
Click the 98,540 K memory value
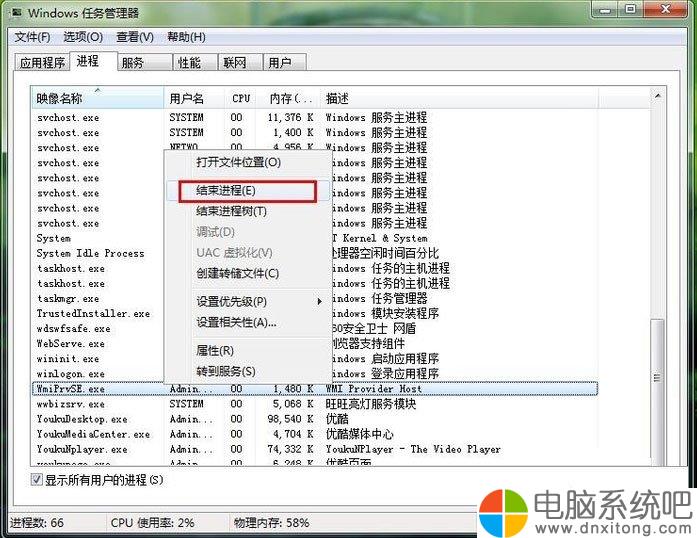(290, 419)
